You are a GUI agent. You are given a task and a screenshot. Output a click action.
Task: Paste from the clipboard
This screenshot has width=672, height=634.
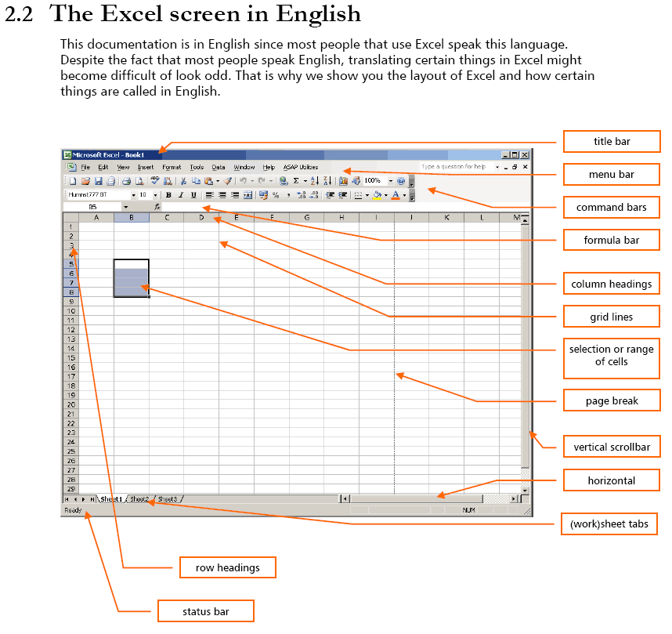tap(208, 181)
